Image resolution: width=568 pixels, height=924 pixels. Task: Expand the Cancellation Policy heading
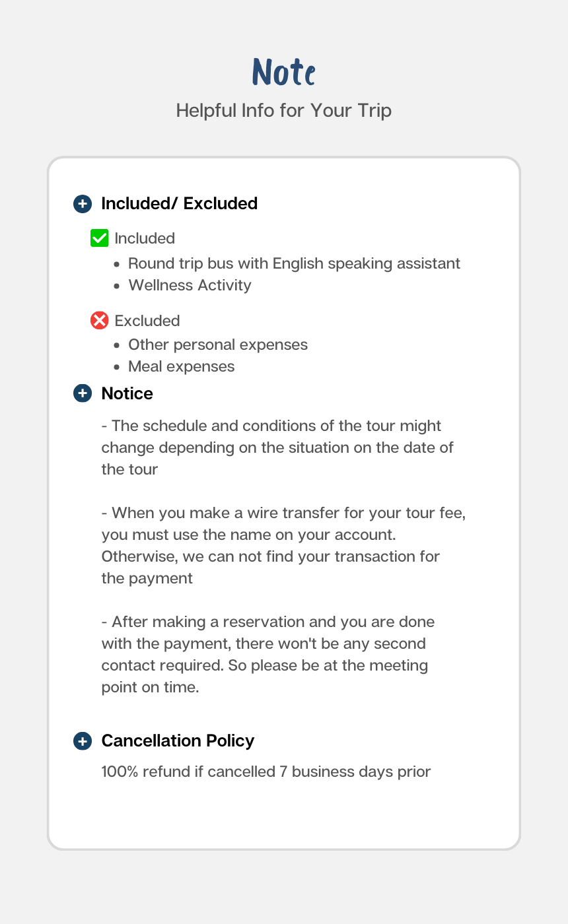click(178, 741)
